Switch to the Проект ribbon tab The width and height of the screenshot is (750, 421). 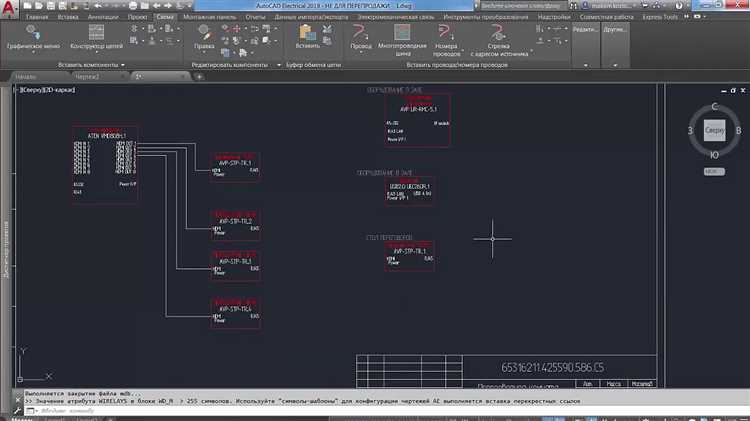click(137, 17)
